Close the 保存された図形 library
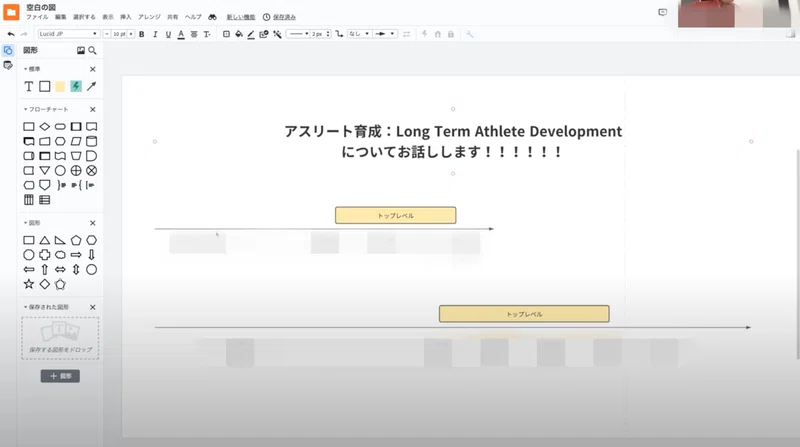The width and height of the screenshot is (800, 447). coord(93,307)
